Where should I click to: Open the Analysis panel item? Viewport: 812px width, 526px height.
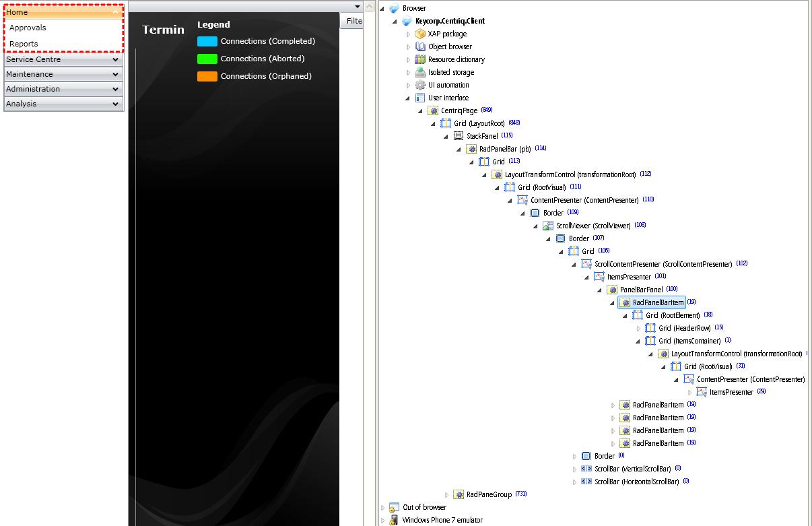pyautogui.click(x=63, y=104)
